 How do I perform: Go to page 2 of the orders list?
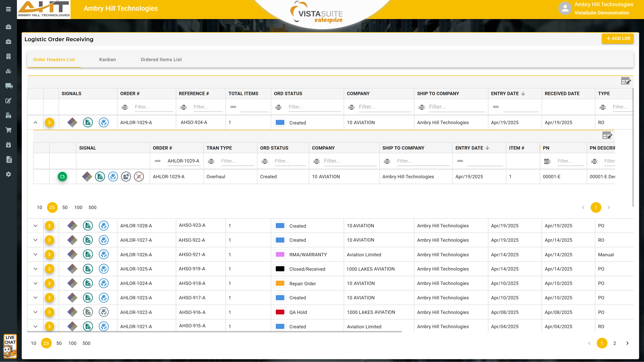[614, 343]
